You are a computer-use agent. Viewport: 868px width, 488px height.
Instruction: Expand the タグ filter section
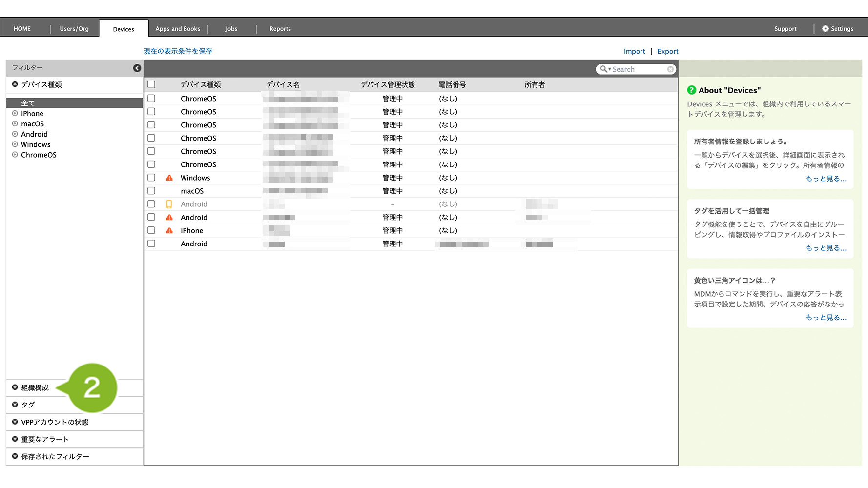(15, 405)
